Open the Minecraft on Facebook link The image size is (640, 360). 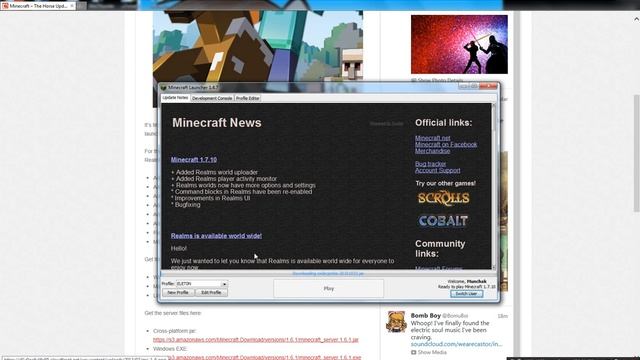[x=446, y=144]
